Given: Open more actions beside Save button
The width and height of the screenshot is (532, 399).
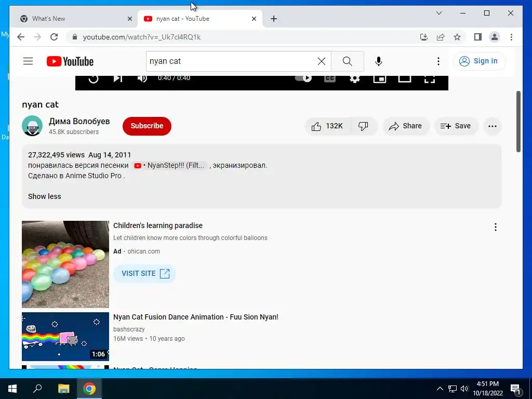Looking at the screenshot, I should click(493, 126).
